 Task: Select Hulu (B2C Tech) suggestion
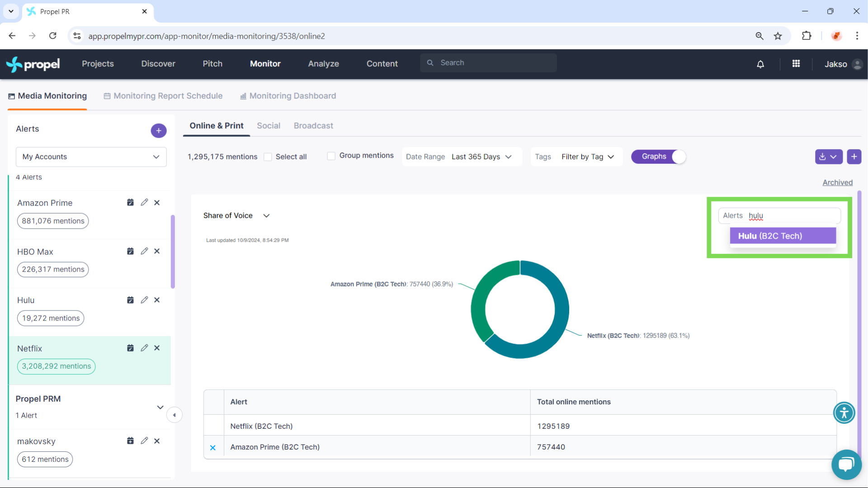[x=783, y=236]
